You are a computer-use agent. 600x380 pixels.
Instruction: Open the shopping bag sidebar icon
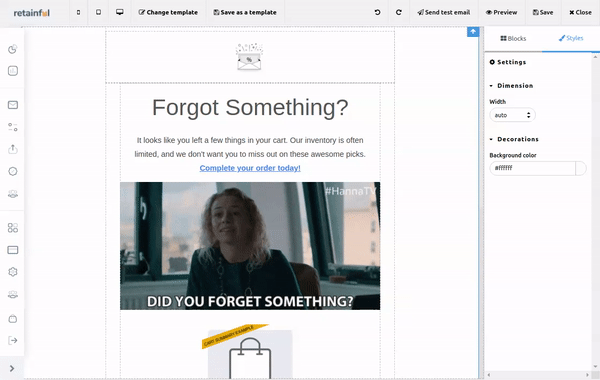[x=13, y=318]
